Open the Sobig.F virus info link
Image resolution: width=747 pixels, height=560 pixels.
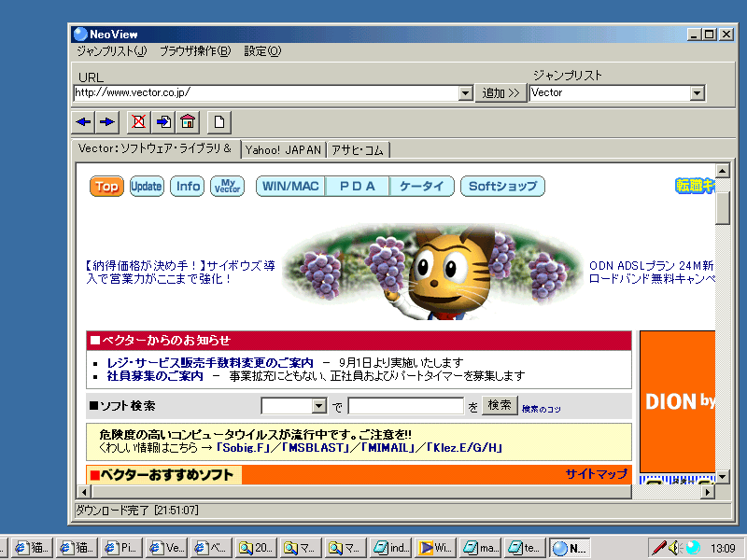pos(243,448)
